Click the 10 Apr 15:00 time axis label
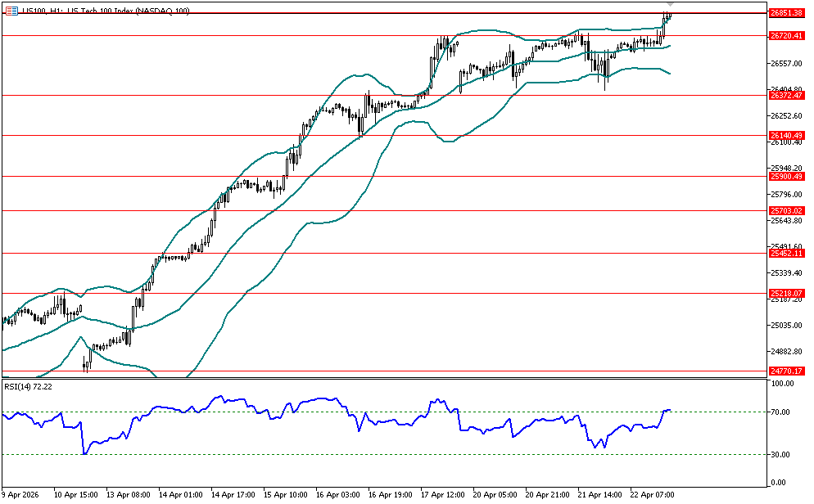The height and width of the screenshot is (504, 814). click(x=75, y=495)
